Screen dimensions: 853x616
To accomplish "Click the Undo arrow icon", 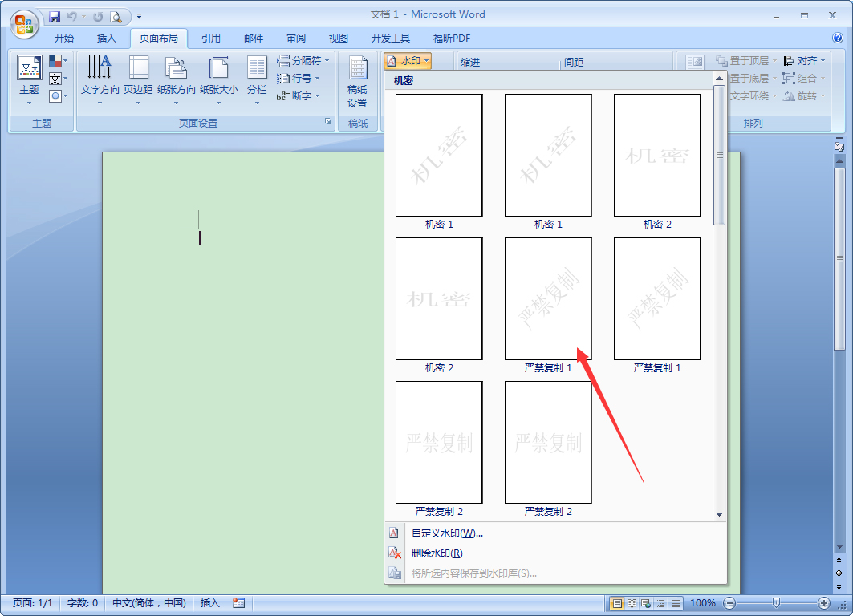I will coord(73,16).
